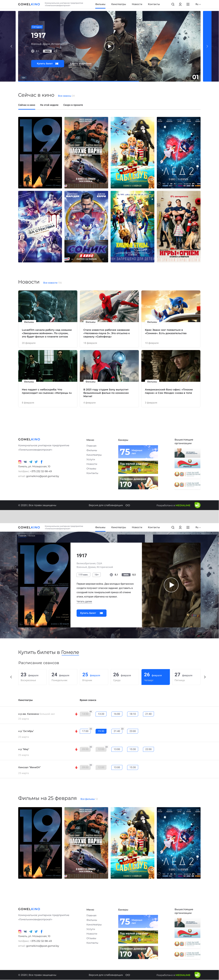219x980 pixels.
Task: Select the '23 февраля Воскресенье' date
Action: coord(32,677)
